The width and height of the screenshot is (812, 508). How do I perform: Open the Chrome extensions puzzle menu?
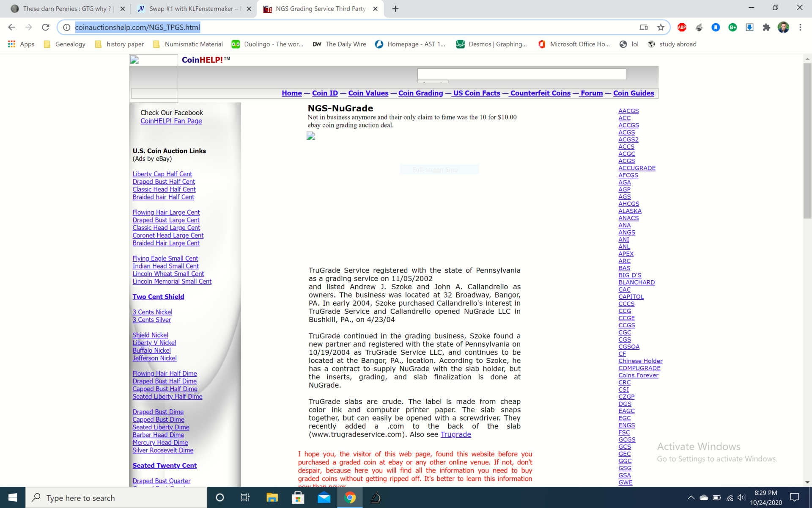766,28
